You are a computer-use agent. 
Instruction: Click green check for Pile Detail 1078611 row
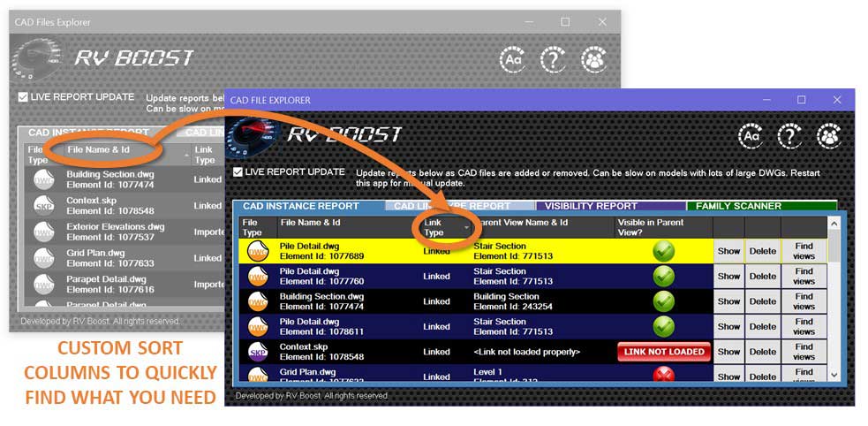pos(663,326)
